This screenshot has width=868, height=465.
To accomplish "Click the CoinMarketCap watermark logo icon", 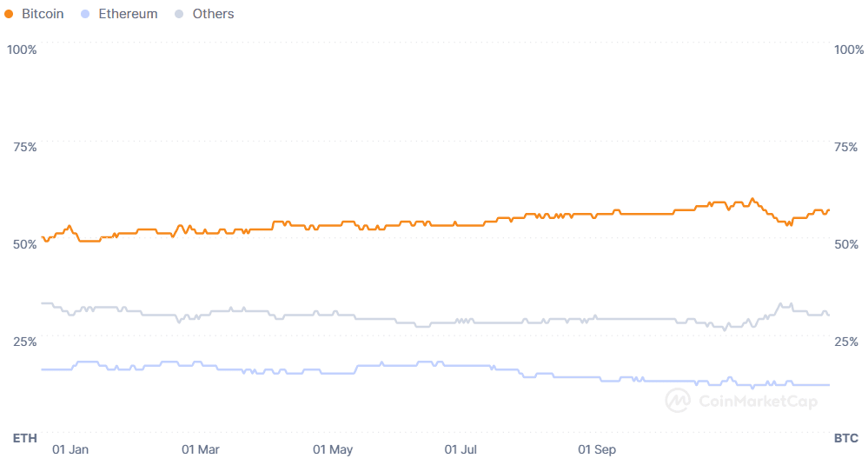I will tap(678, 401).
